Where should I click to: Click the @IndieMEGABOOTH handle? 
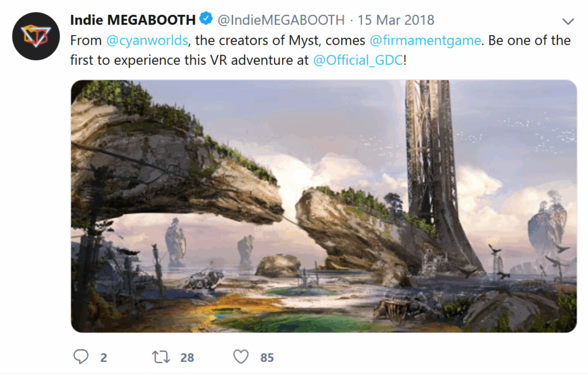click(281, 20)
